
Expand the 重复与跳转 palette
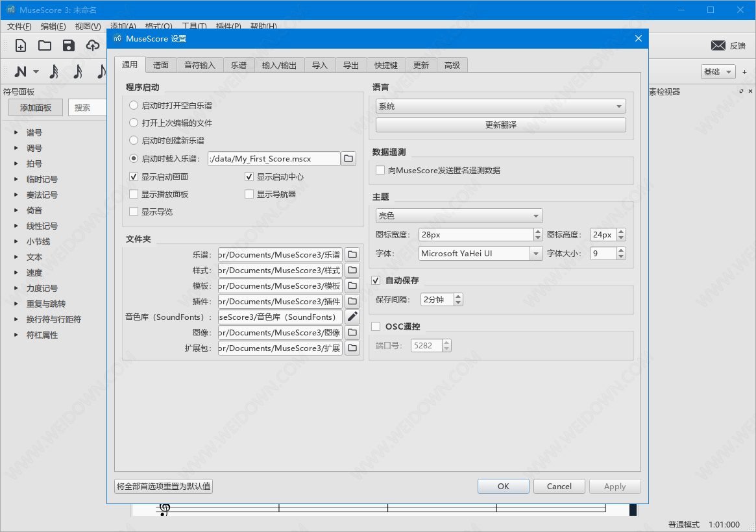16,304
